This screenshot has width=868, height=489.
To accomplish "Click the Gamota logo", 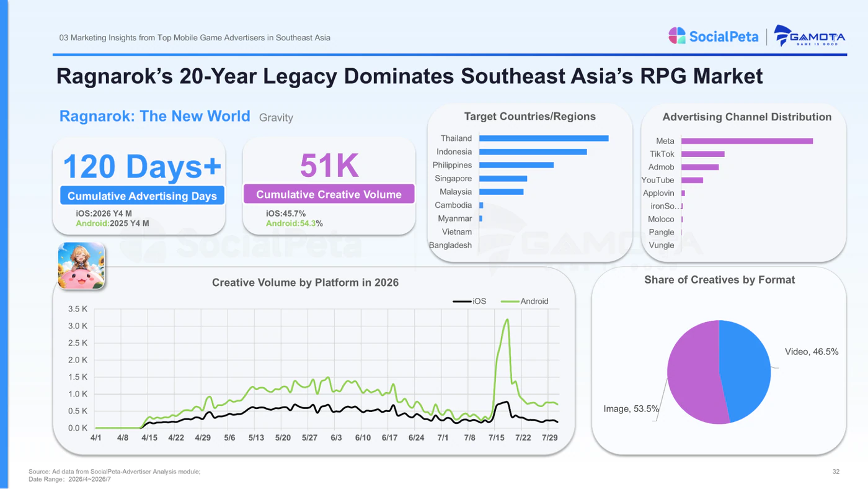I will pyautogui.click(x=810, y=36).
